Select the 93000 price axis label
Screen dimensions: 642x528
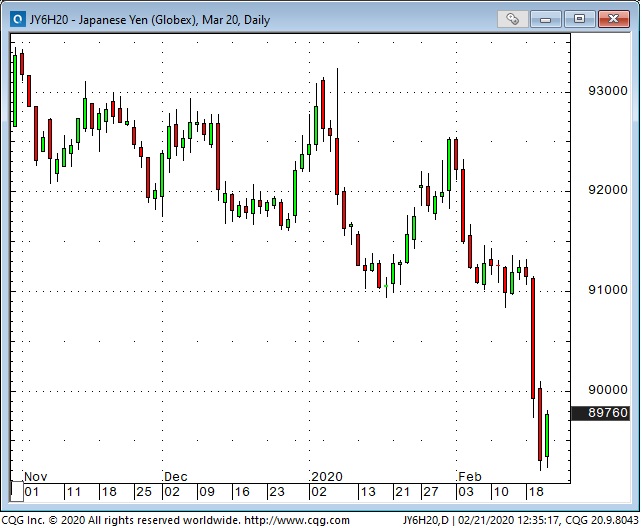click(608, 91)
